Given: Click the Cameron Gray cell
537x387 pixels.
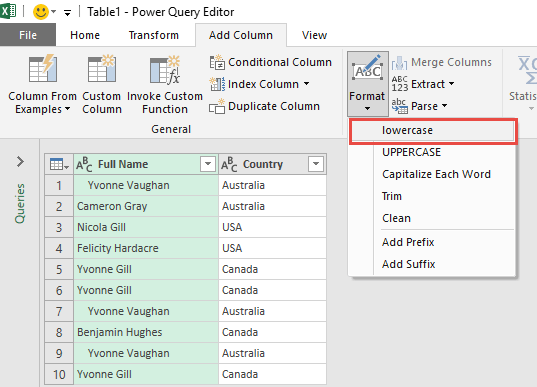Looking at the screenshot, I should (146, 206).
